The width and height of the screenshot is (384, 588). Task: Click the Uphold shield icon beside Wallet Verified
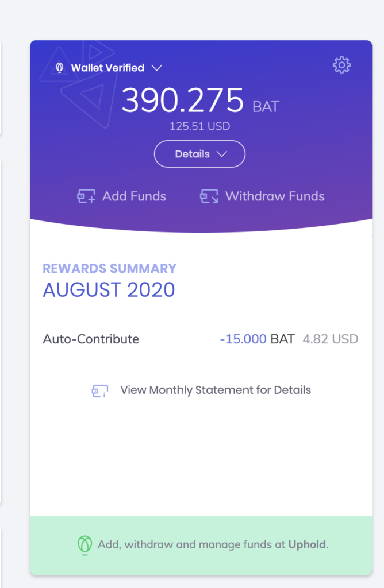point(59,68)
